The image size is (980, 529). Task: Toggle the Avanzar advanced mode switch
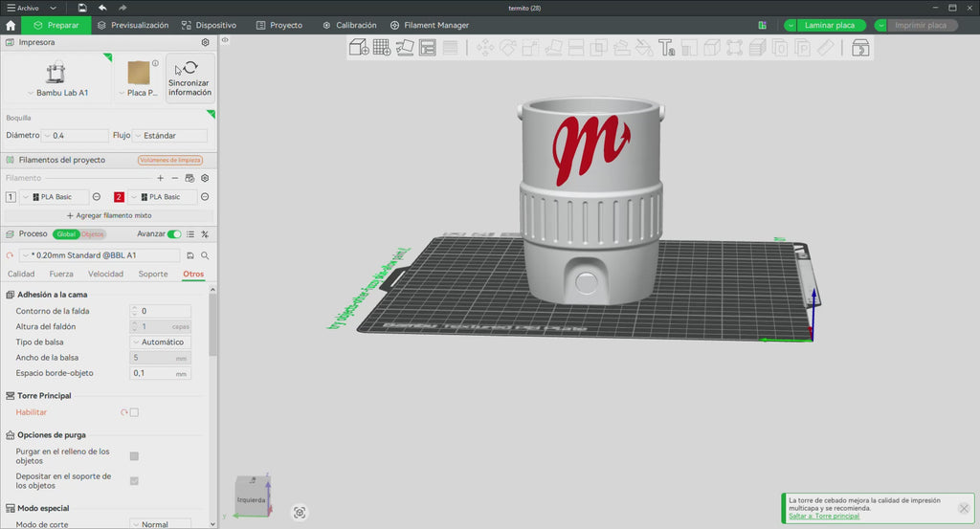pos(174,234)
